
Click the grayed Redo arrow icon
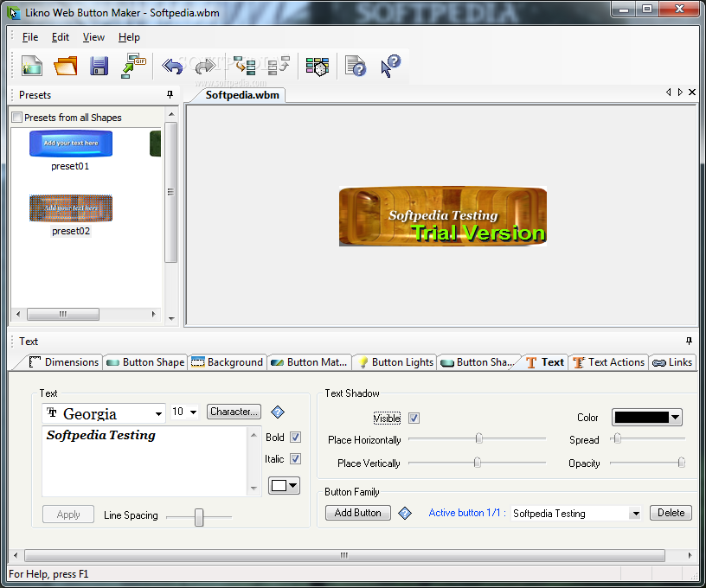click(x=206, y=66)
